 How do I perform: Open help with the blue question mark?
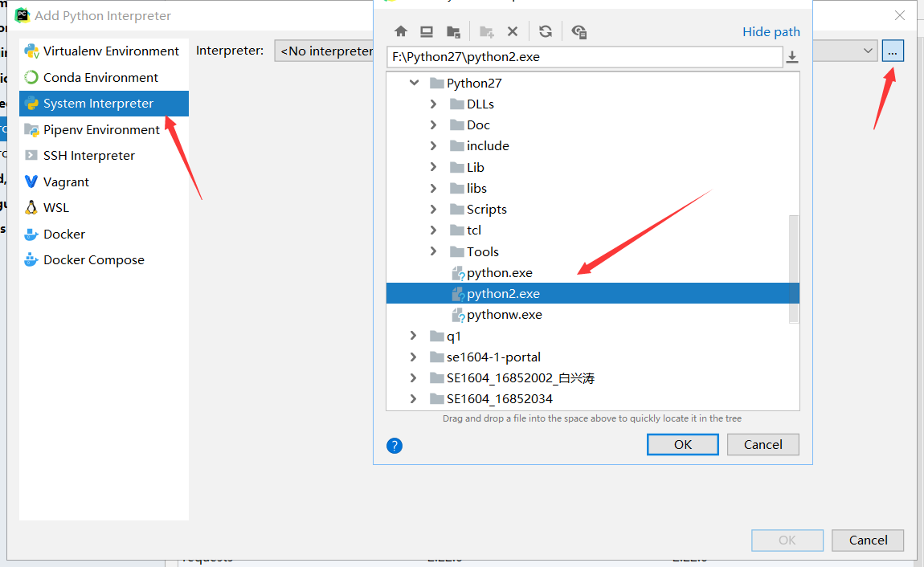pos(395,446)
